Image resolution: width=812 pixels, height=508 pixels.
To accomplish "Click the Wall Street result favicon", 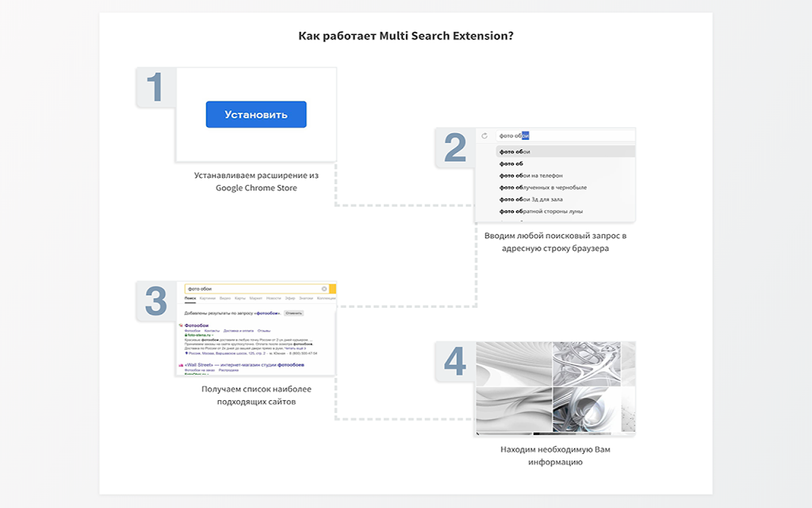I will tap(181, 365).
